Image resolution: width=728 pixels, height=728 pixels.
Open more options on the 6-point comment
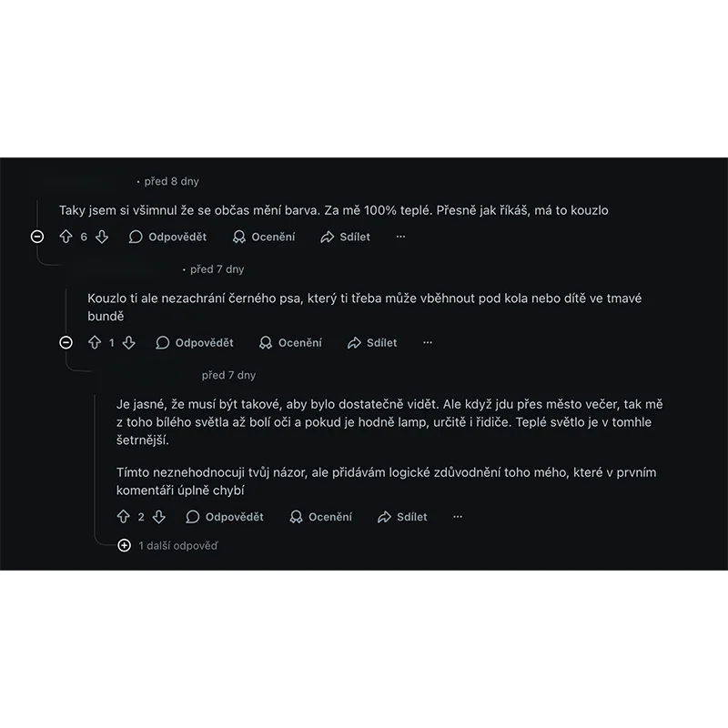click(400, 237)
